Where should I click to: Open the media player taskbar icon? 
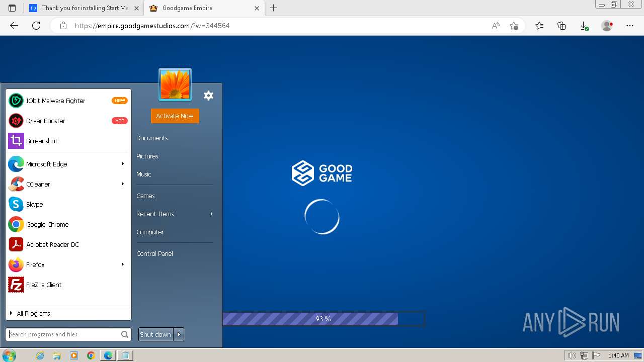(74, 355)
